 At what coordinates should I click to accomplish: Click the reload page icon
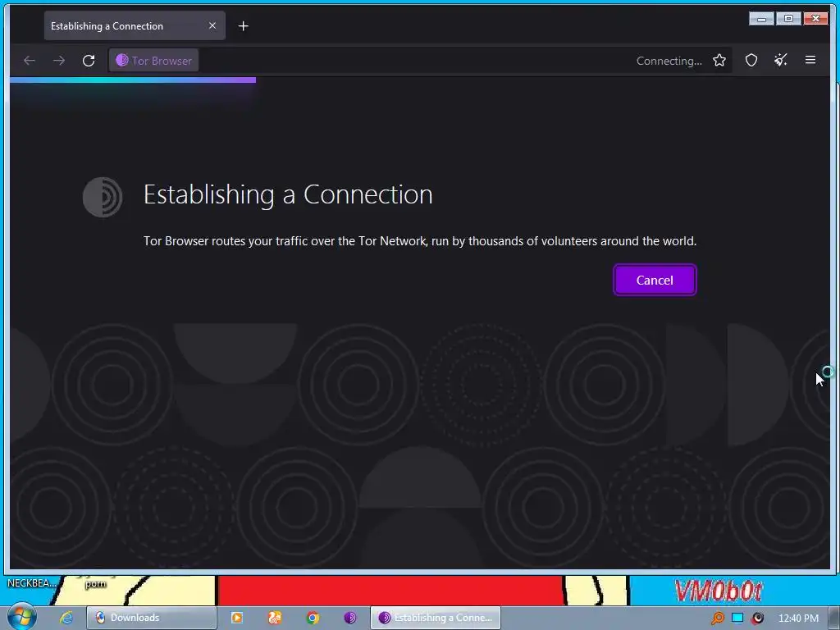click(x=89, y=61)
